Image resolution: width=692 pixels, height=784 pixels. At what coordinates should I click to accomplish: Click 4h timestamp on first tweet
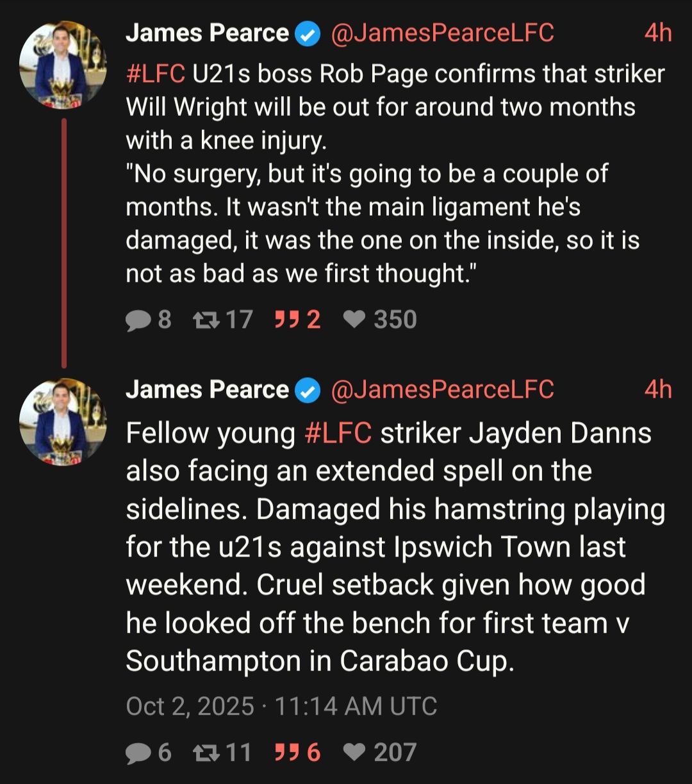tap(658, 33)
